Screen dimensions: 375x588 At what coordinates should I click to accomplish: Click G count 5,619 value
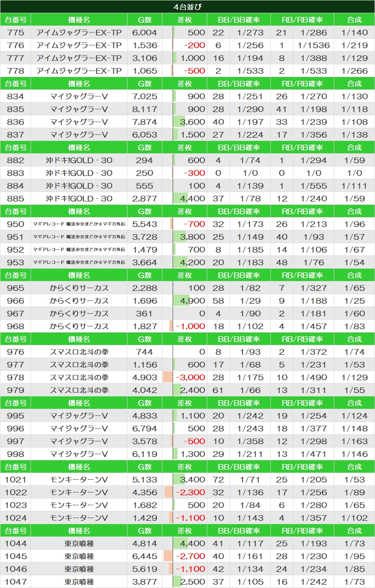(145, 569)
